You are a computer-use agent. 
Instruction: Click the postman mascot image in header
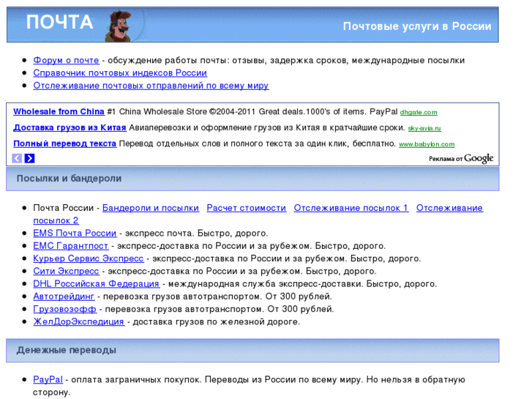coord(119,26)
